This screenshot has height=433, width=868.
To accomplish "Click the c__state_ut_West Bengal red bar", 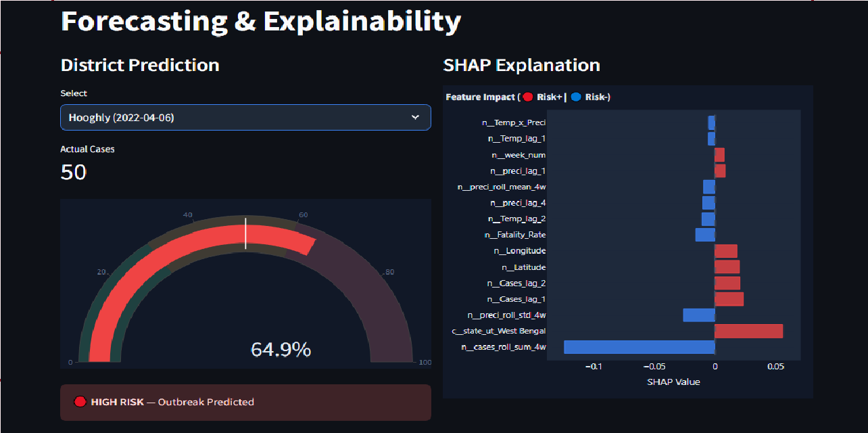I will click(748, 331).
